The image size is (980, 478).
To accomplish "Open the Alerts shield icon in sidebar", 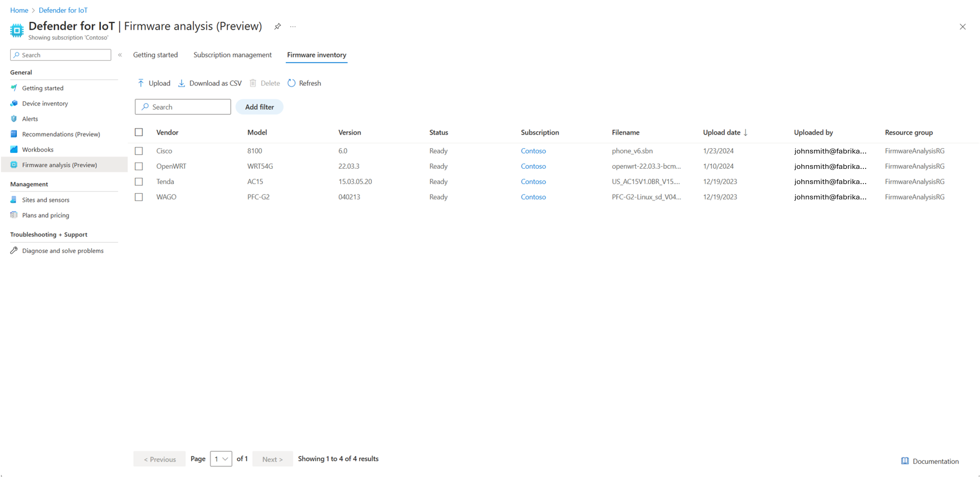I will (14, 119).
